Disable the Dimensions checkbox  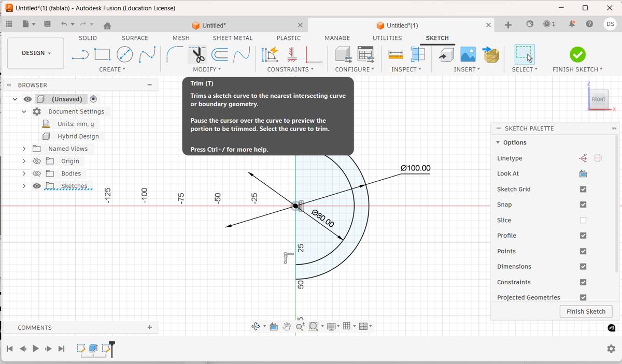[583, 266]
